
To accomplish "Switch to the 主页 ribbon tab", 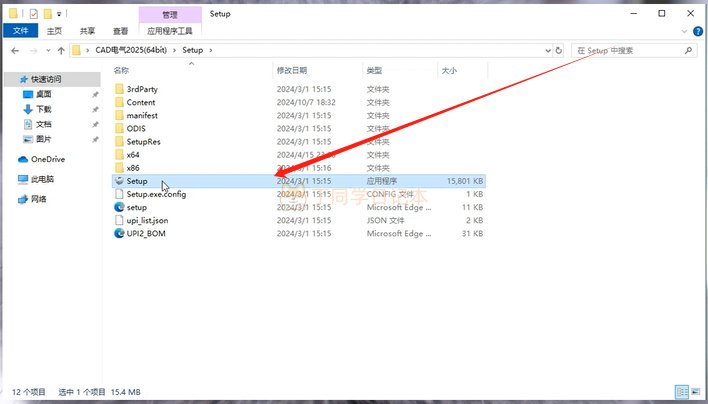I will click(54, 31).
